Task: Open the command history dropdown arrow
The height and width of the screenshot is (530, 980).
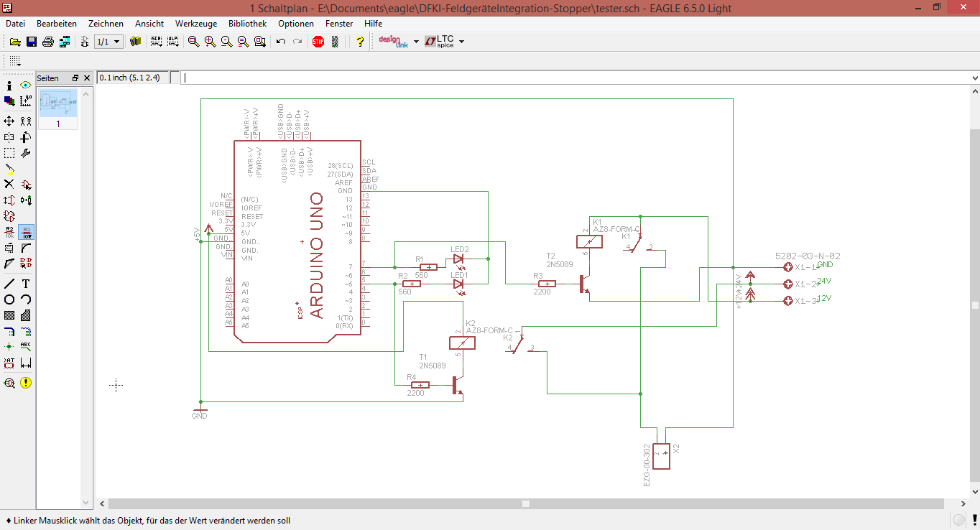Action: coord(974,78)
